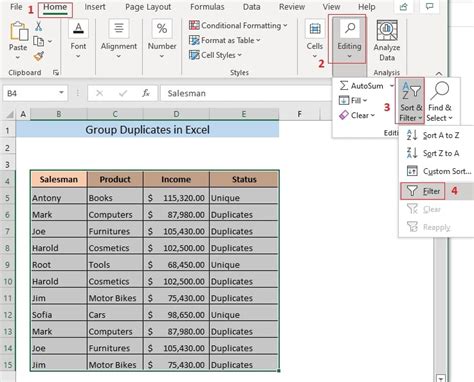Click the Analyze Data icon

click(x=387, y=31)
